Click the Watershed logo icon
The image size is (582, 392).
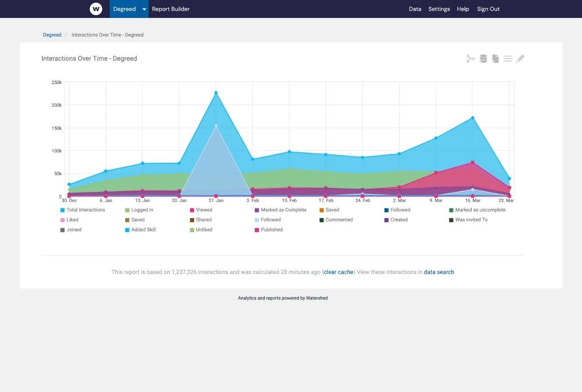click(x=96, y=9)
